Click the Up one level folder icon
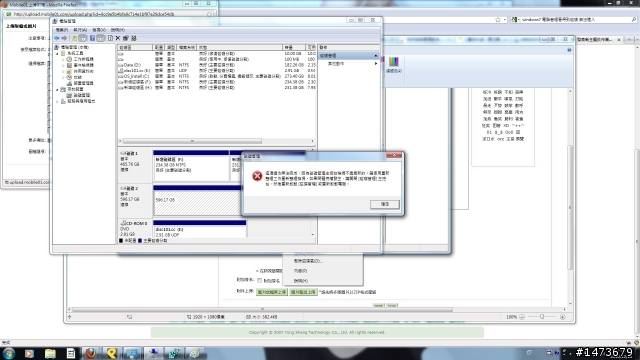Image resolution: width=640 pixels, height=360 pixels. [74, 38]
